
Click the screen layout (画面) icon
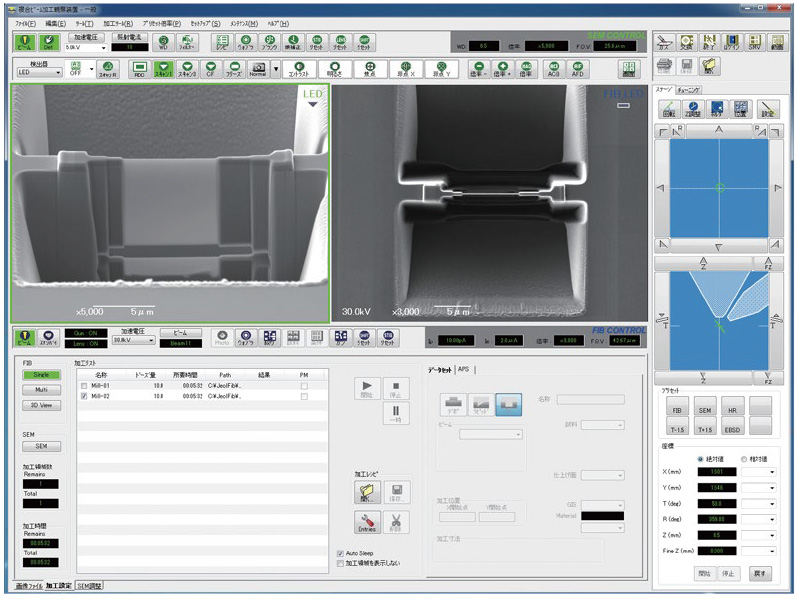coord(629,69)
